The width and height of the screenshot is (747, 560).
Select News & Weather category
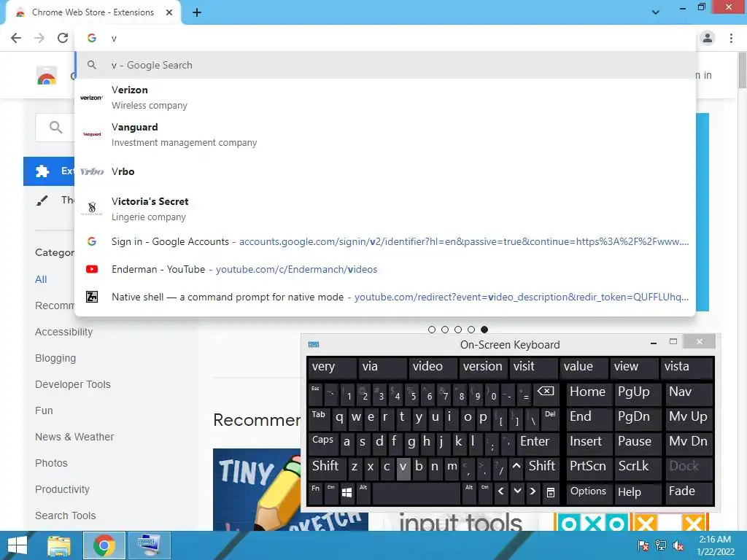[74, 437]
